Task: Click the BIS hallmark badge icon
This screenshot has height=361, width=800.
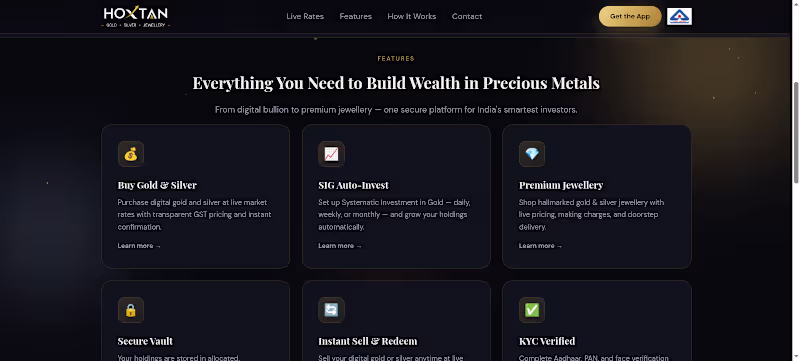Action: [x=679, y=16]
